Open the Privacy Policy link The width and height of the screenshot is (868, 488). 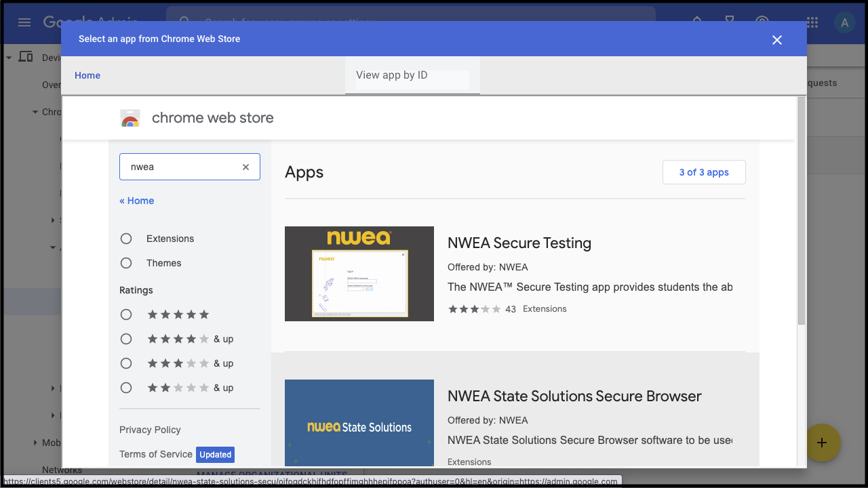[150, 430]
